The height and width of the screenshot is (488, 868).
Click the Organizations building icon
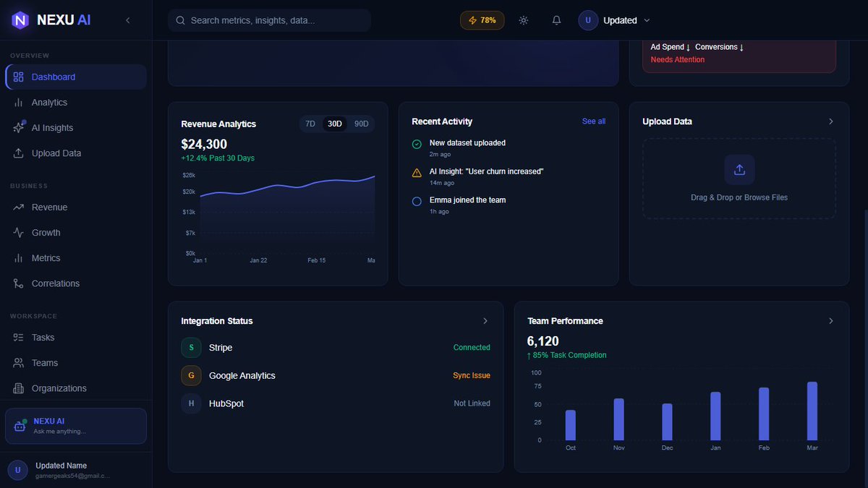click(x=18, y=388)
